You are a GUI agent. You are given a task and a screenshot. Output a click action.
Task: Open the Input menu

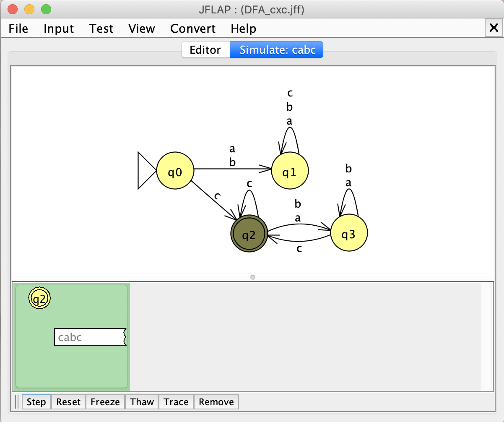59,29
